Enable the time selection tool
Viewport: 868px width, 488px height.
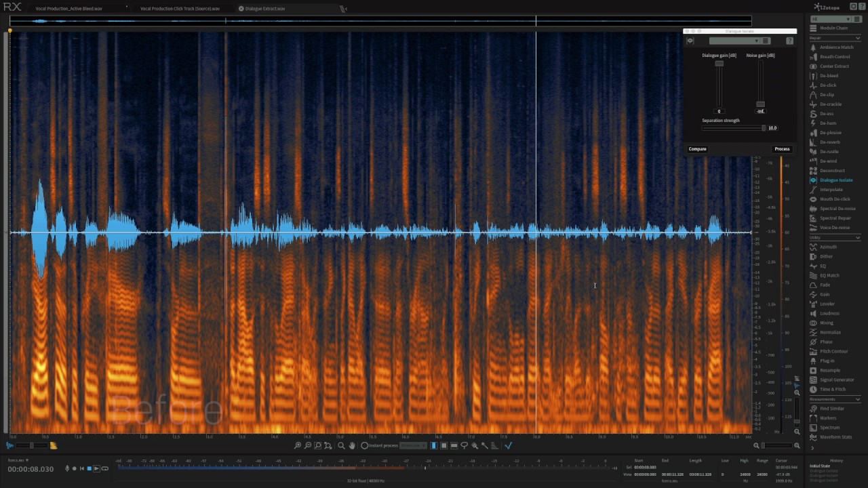point(434,445)
